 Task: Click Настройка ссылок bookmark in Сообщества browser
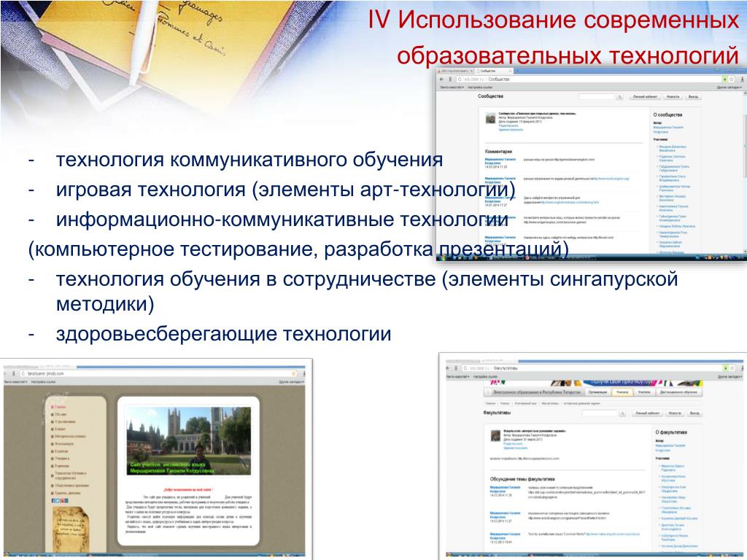coord(480,87)
